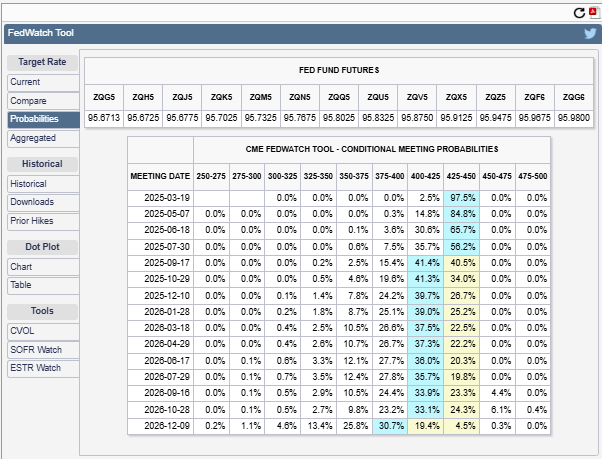Image resolution: width=602 pixels, height=459 pixels.
Task: Click the ZQG6 futures header
Action: [x=574, y=97]
